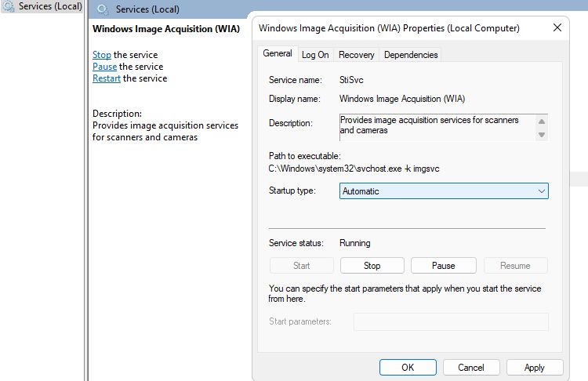
Task: Click the Windows Image Acquisition (WIA) heading
Action: 166,29
